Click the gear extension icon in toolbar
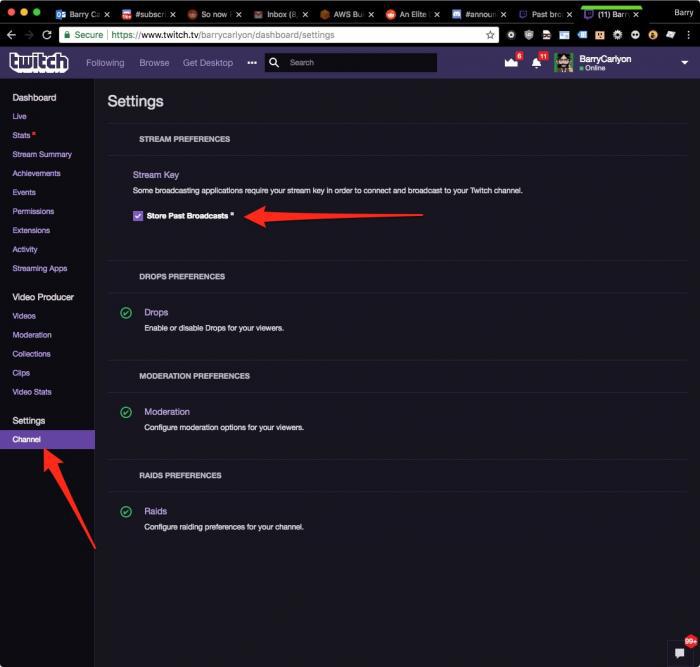This screenshot has height=667, width=700. tap(617, 35)
